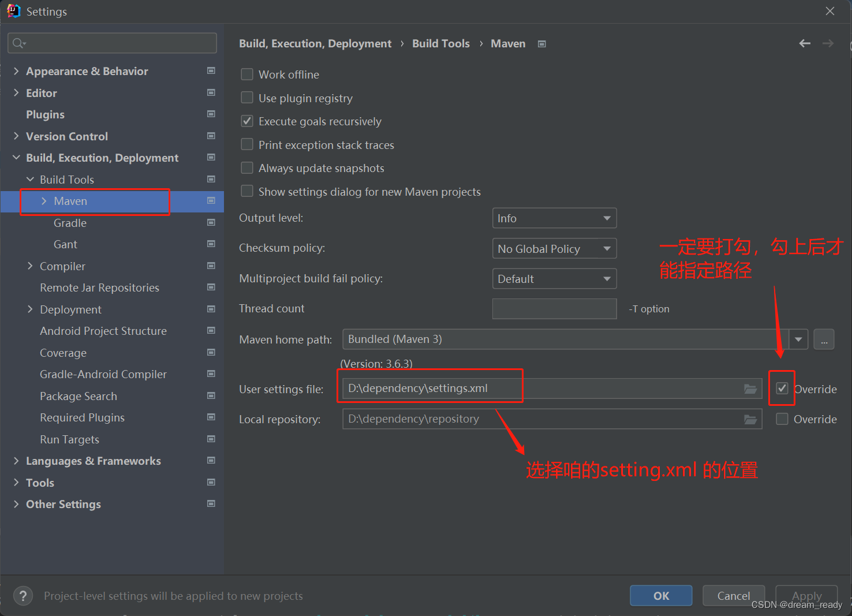This screenshot has height=616, width=852.
Task: Select Gradle in settings tree
Action: (x=70, y=223)
